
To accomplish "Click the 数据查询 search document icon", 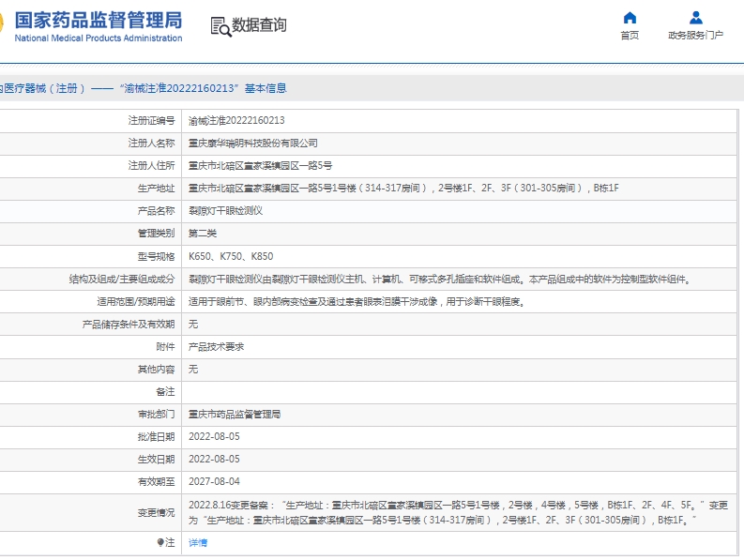I will point(220,26).
